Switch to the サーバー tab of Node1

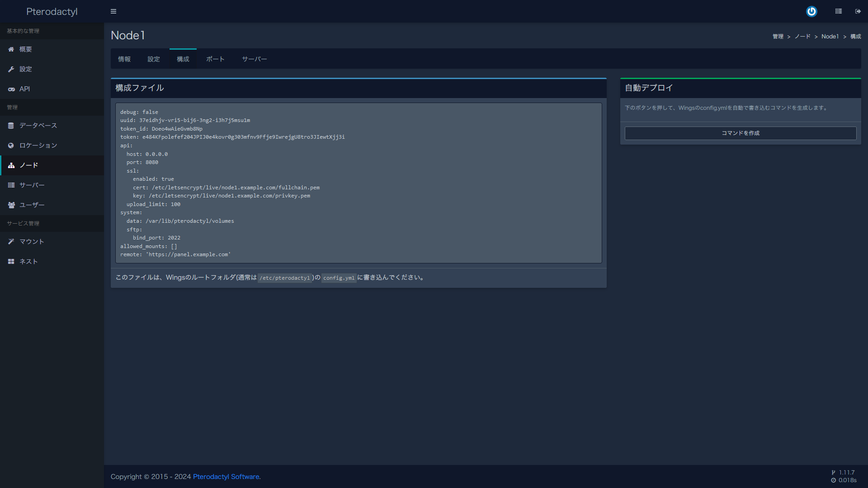(x=254, y=59)
